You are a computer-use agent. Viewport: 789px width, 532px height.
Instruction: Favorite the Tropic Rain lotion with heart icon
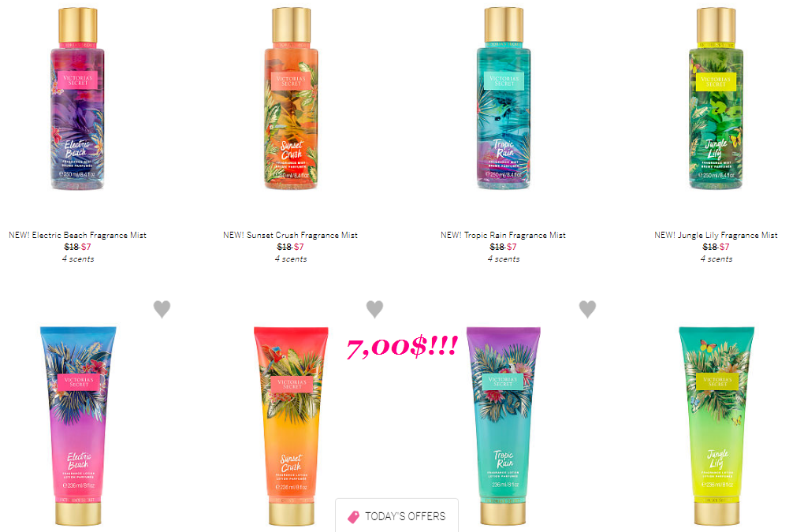tap(587, 309)
